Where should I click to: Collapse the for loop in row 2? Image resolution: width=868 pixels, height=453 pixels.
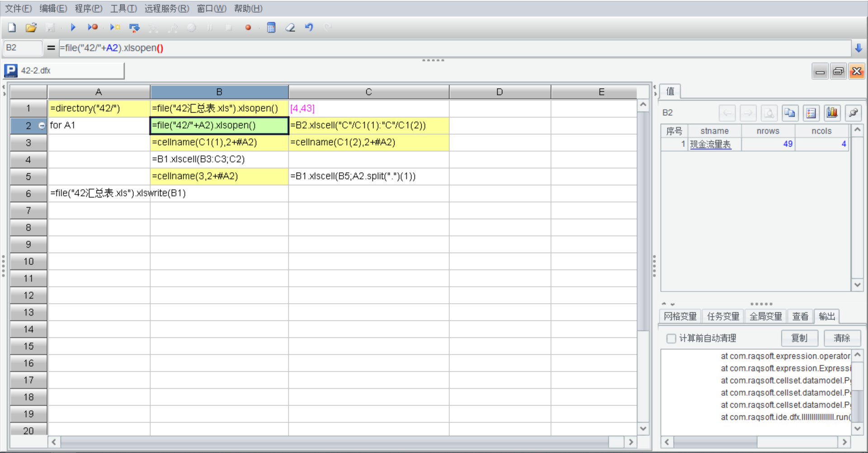(x=42, y=126)
